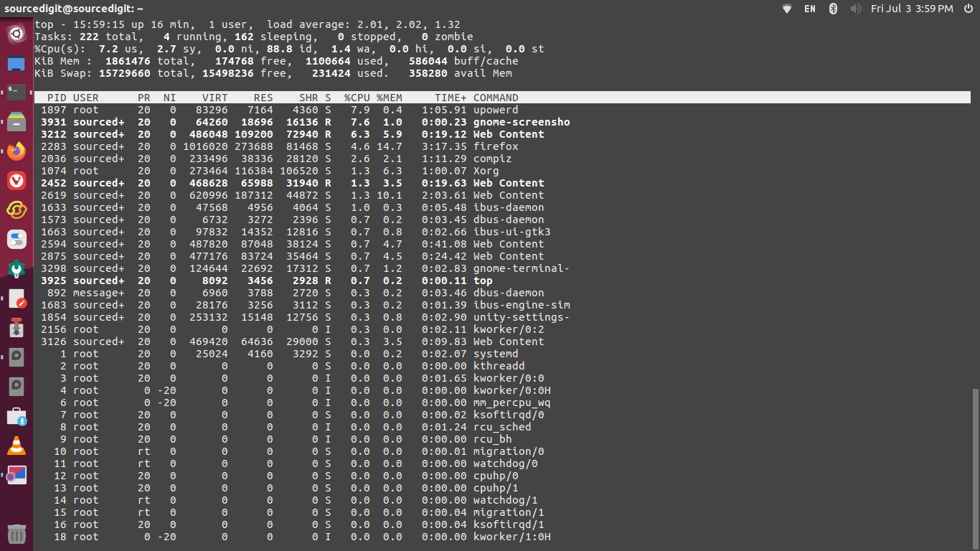Click the compiz process name
The image size is (980, 551).
pyautogui.click(x=493, y=159)
